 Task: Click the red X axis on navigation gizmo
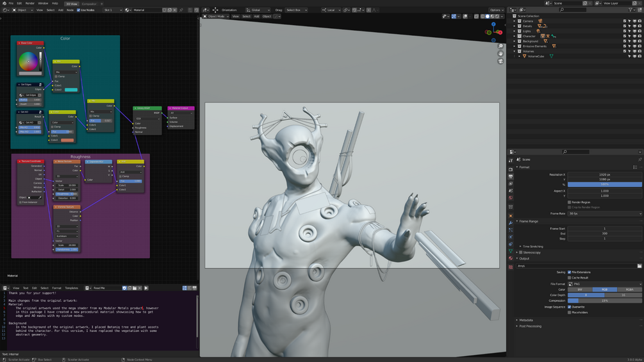coord(500,33)
